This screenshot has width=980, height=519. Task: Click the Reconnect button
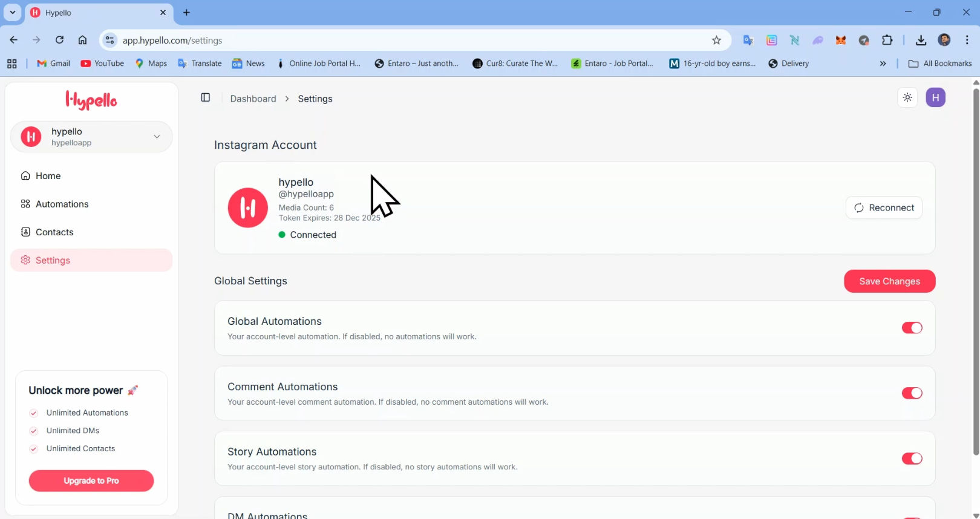tap(884, 207)
